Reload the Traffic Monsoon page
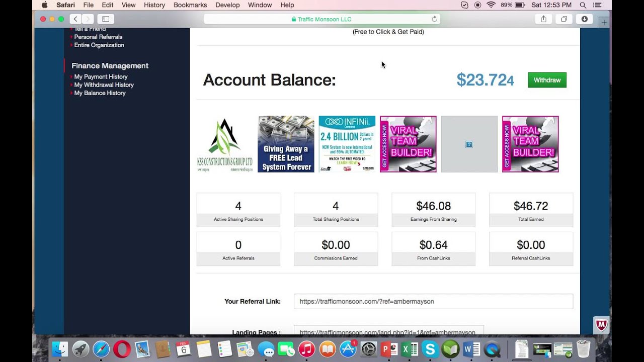This screenshot has height=362, width=644. [x=434, y=19]
